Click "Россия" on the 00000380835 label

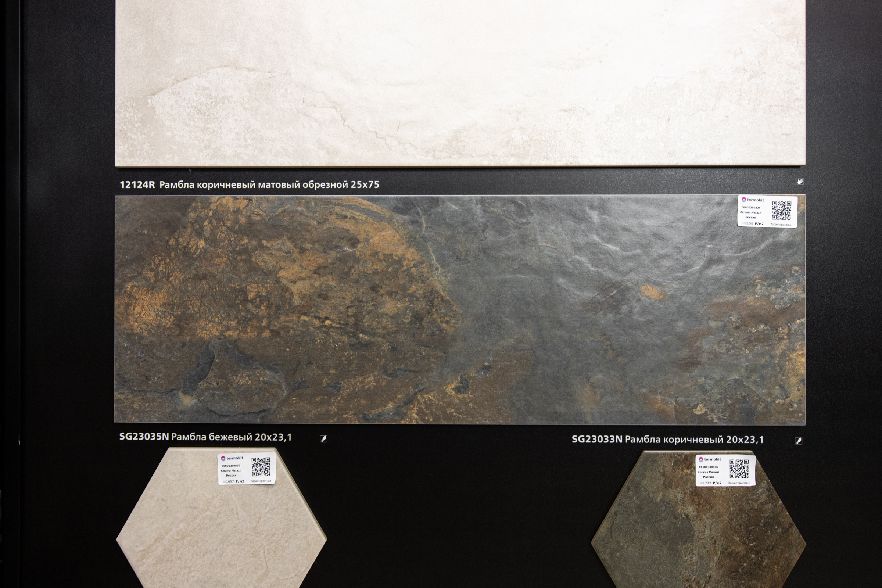coord(232,476)
